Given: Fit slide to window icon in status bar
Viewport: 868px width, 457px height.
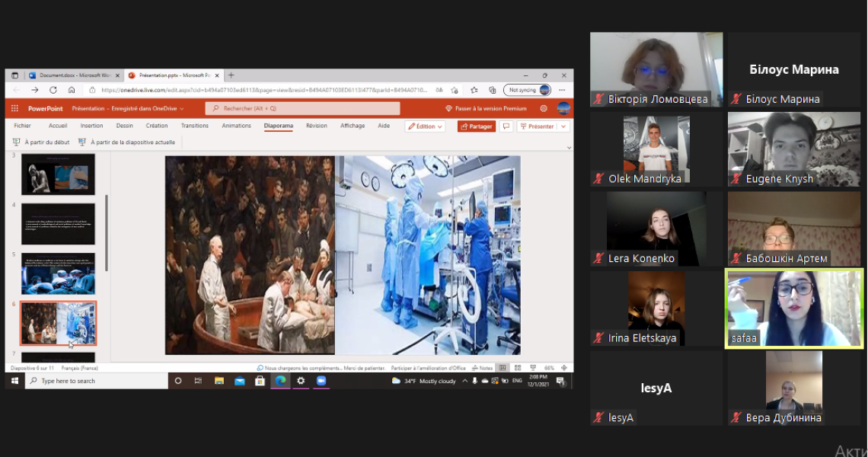Looking at the screenshot, I should point(564,368).
